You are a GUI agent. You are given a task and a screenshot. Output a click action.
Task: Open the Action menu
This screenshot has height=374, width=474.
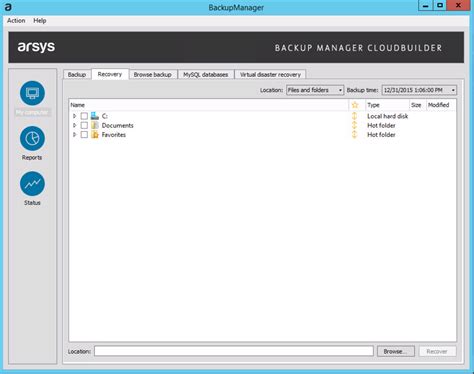[16, 21]
